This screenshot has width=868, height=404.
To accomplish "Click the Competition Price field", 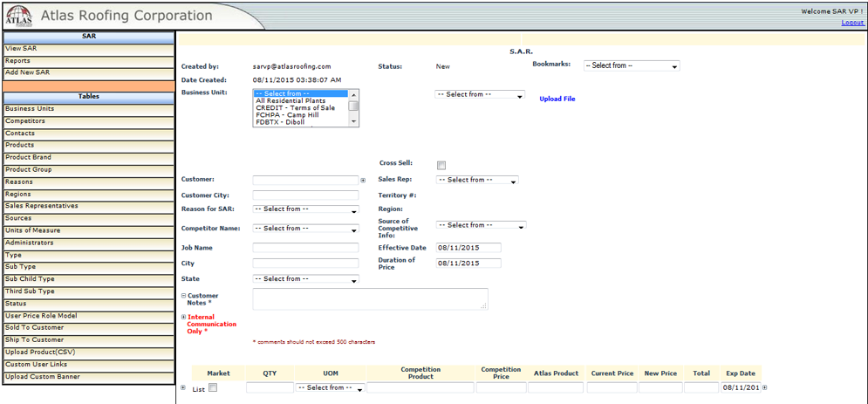I will click(x=501, y=388).
